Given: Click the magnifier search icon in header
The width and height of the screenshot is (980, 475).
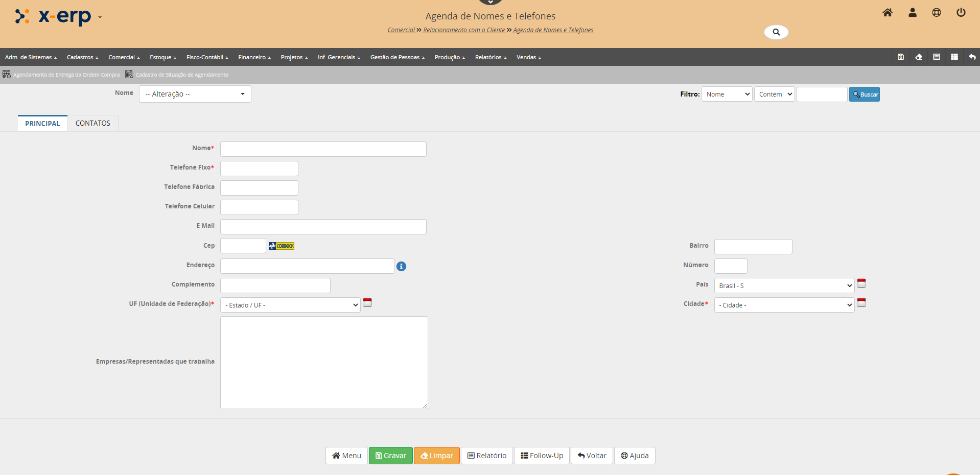Looking at the screenshot, I should 776,32.
